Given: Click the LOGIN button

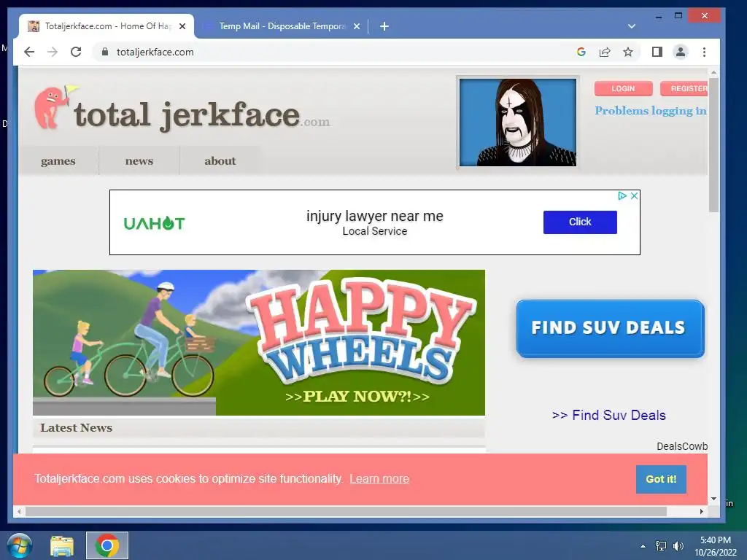Looking at the screenshot, I should coord(623,88).
